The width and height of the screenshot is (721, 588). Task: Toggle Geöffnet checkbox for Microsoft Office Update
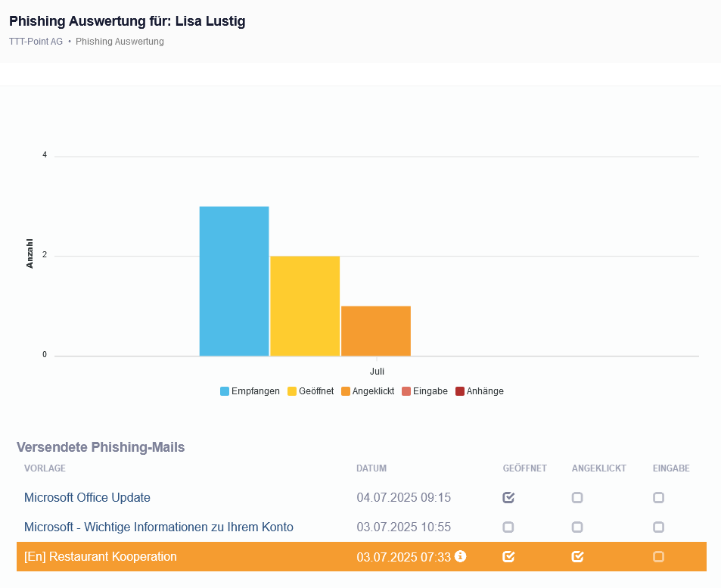(508, 497)
